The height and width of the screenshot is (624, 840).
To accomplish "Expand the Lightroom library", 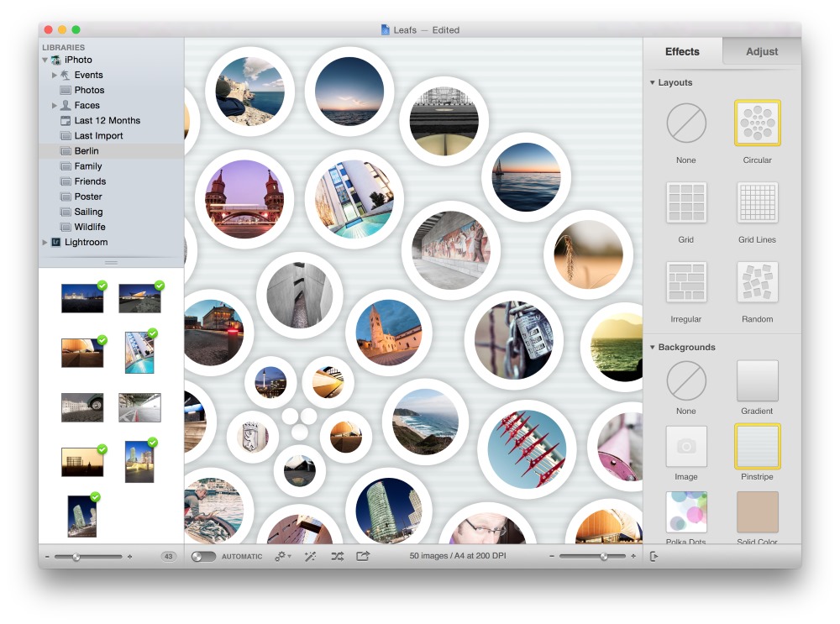I will [x=45, y=242].
